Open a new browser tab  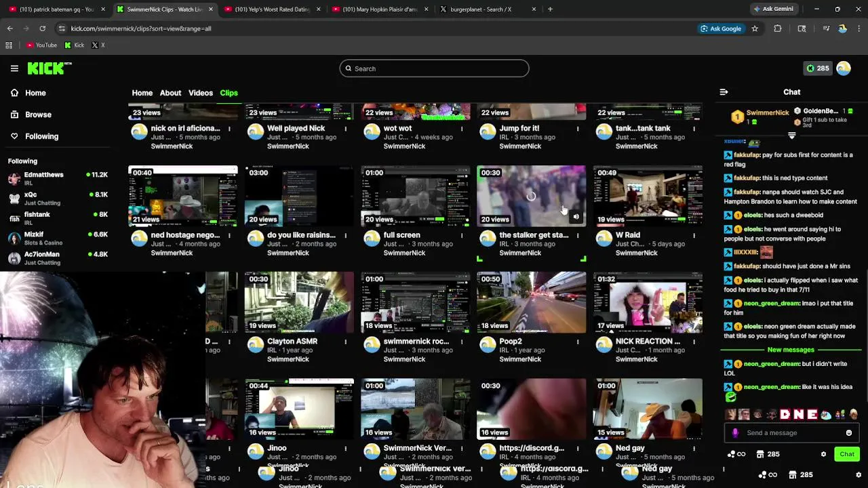tap(550, 9)
